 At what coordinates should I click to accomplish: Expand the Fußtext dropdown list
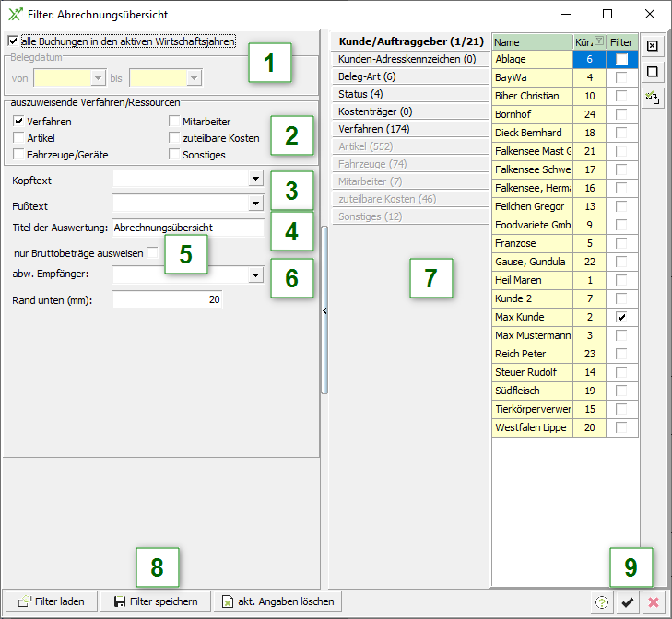pyautogui.click(x=255, y=203)
